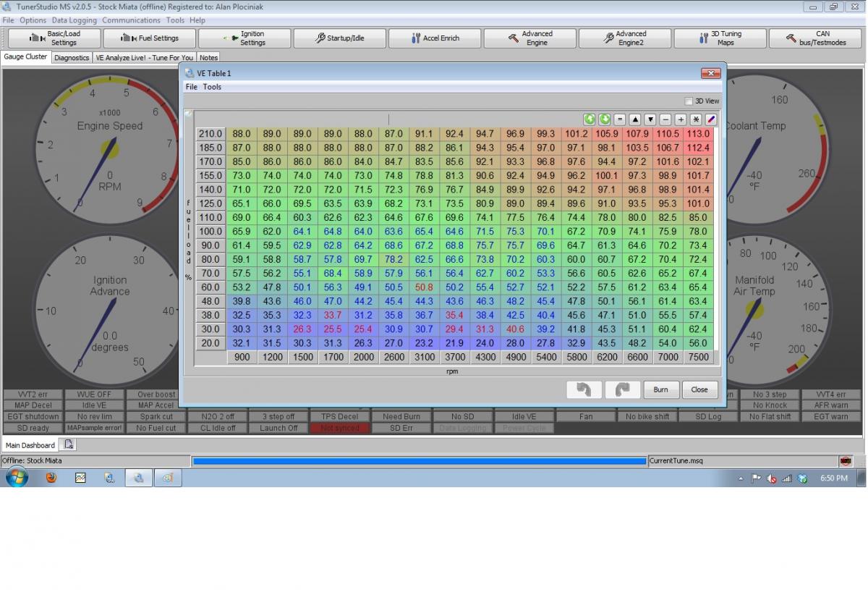868x590 pixels.
Task: Open the Data Logging menu
Action: pyautogui.click(x=75, y=20)
